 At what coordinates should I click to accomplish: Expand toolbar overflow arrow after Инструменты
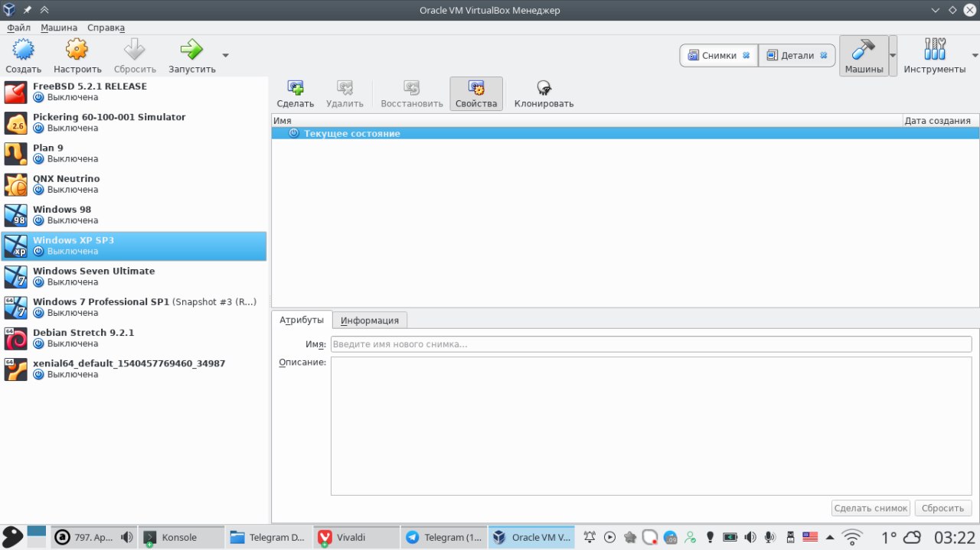[x=975, y=55]
